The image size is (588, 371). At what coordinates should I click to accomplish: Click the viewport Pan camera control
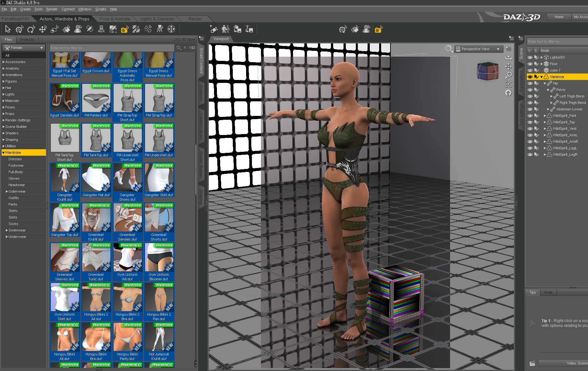coord(508,66)
